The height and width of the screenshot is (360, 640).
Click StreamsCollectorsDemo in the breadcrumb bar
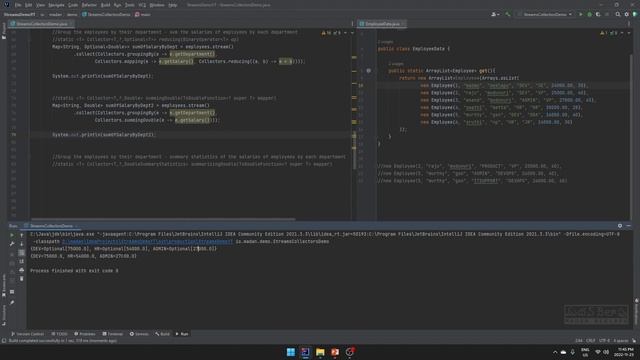point(106,14)
